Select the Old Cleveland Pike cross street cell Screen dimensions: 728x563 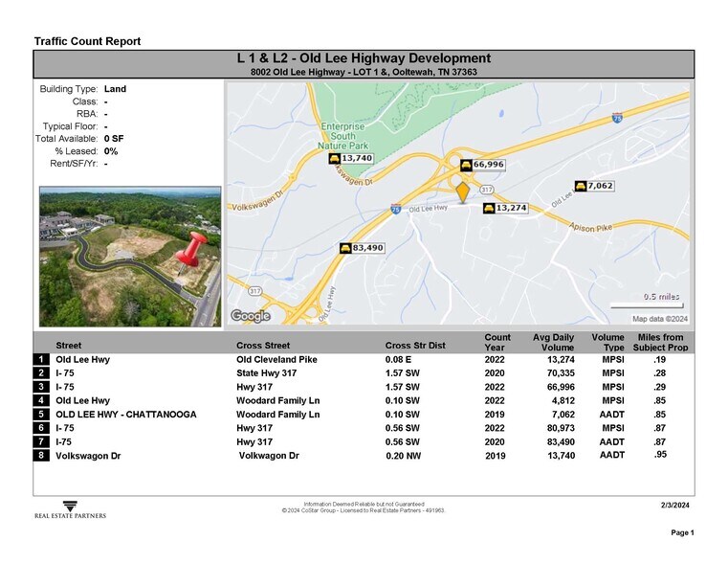276,360
